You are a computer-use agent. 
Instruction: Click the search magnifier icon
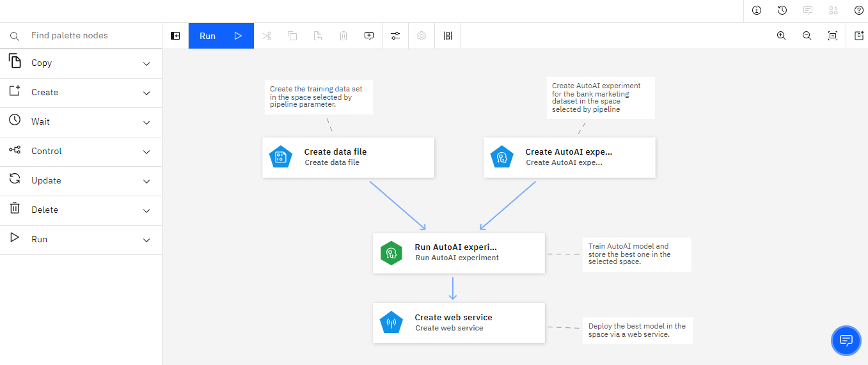(15, 36)
